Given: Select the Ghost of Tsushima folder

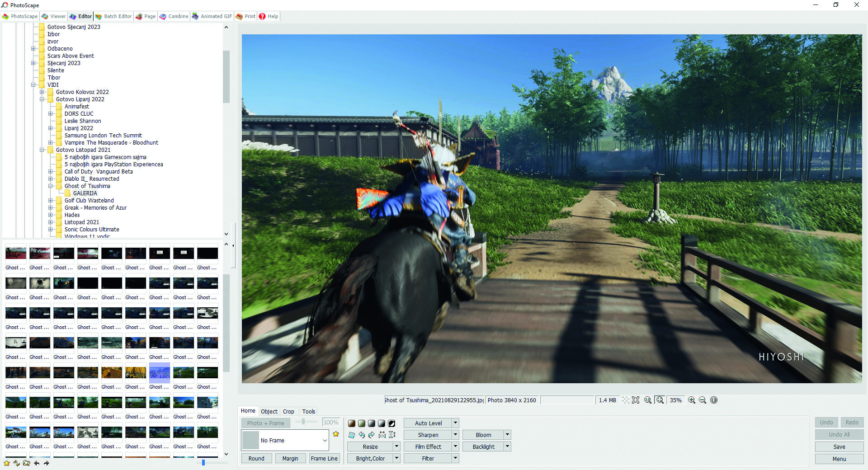Looking at the screenshot, I should click(87, 186).
